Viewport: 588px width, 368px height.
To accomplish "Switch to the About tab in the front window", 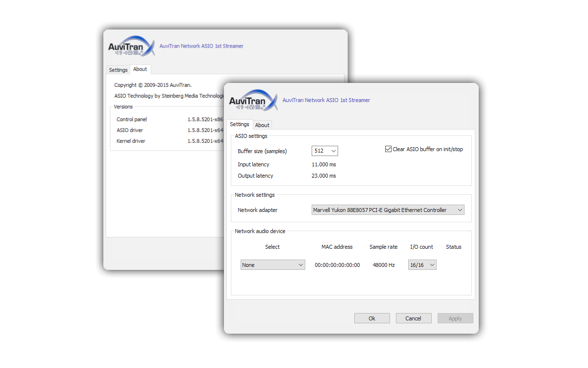I will (x=262, y=125).
